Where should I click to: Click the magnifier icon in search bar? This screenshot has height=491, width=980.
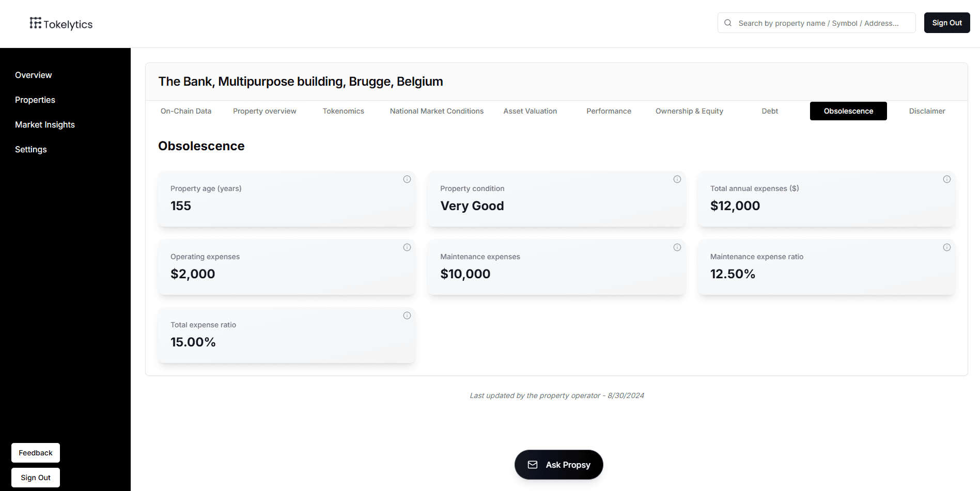[727, 23]
